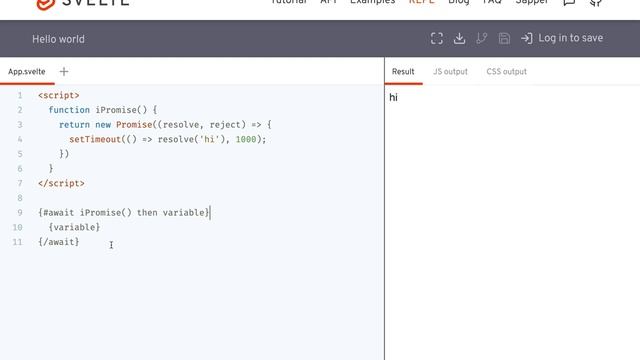Image resolution: width=640 pixels, height=360 pixels.
Task: Edit the Hello world project name
Action: coord(58,39)
